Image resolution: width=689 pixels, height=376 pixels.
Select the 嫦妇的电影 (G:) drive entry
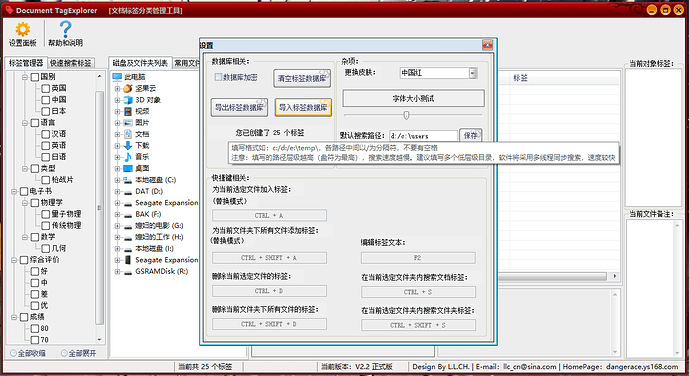[x=159, y=226]
